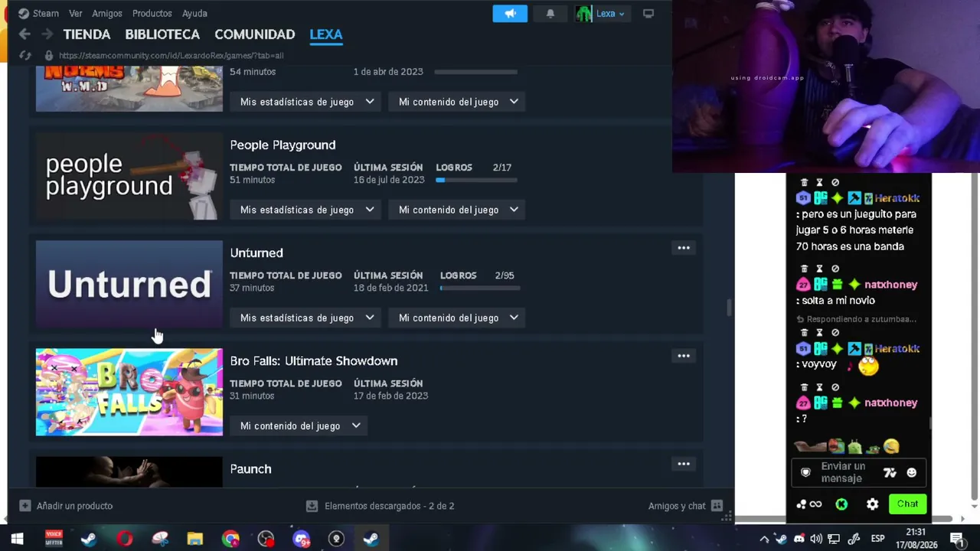Screen dimensions: 980x551
Task: Open the Bro Falls game thumbnail
Action: pyautogui.click(x=129, y=392)
